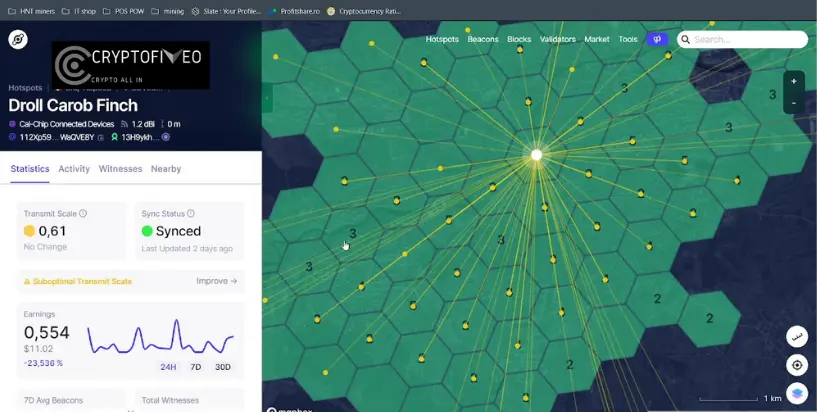The height and width of the screenshot is (412, 817).
Task: Click the Helium Explorer logo icon
Action: click(x=18, y=40)
